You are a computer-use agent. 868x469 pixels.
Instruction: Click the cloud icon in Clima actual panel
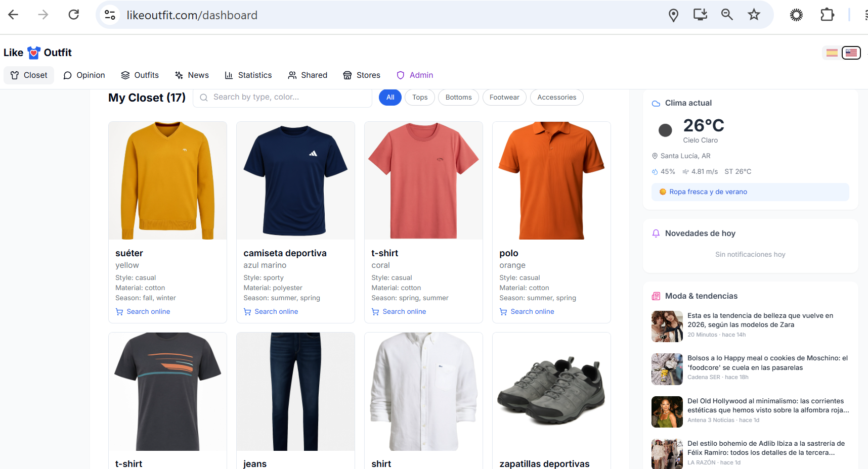click(x=656, y=103)
